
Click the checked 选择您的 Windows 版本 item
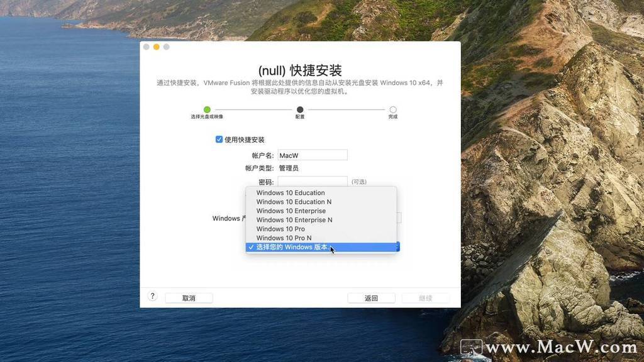click(x=323, y=247)
